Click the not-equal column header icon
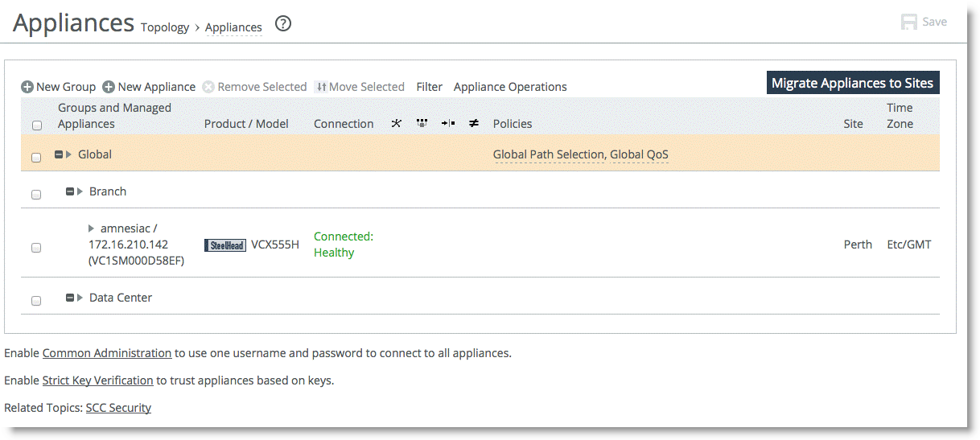This screenshot has height=440, width=980. (x=474, y=123)
